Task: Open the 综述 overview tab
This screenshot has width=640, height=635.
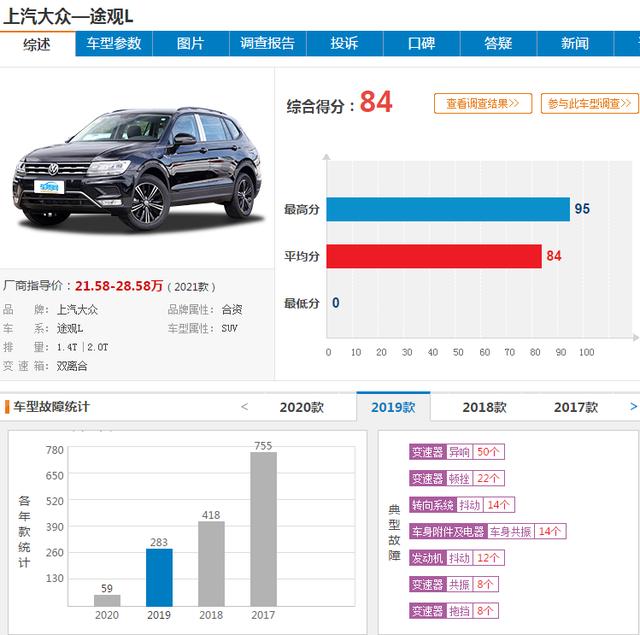Action: (37, 44)
